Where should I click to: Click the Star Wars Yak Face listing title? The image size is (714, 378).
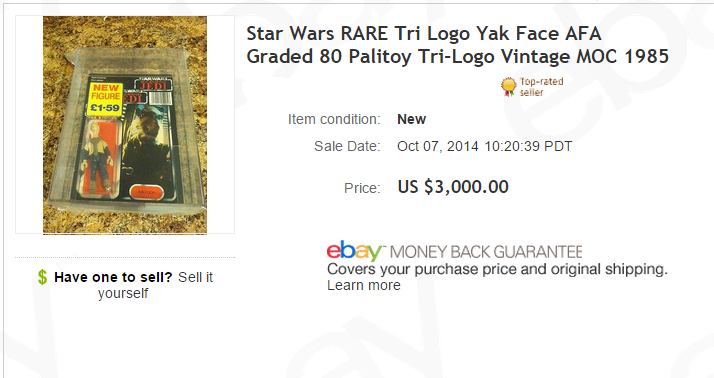(458, 45)
